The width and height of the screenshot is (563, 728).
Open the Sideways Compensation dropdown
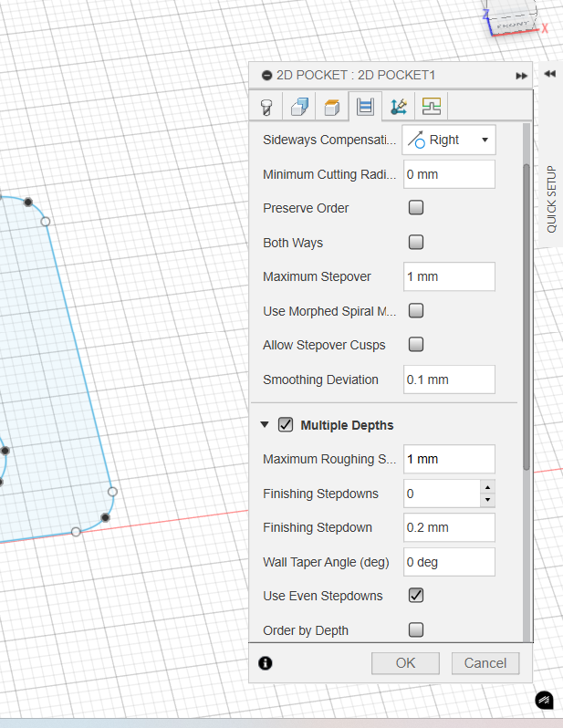449,140
